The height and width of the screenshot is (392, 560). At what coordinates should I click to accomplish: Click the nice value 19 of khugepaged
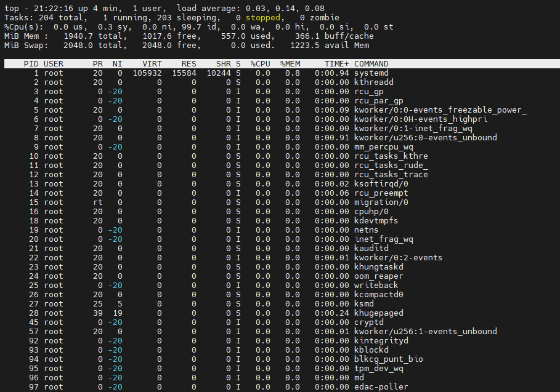coord(118,313)
